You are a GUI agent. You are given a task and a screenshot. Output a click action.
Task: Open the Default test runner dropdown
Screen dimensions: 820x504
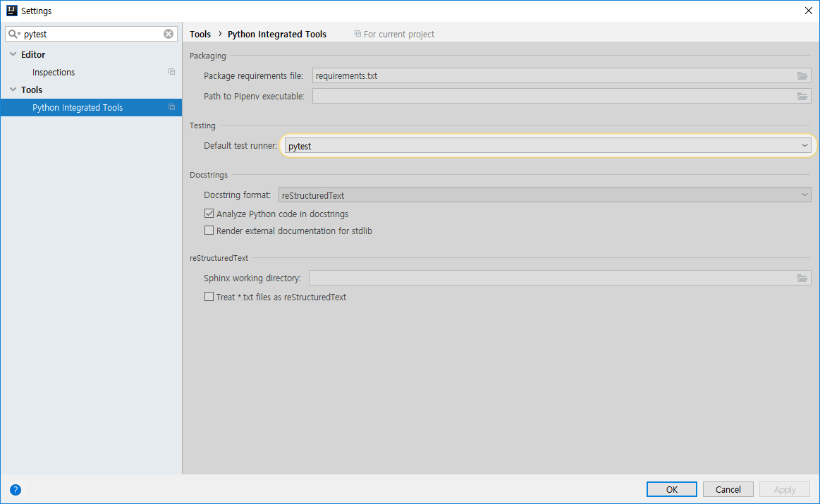[548, 146]
